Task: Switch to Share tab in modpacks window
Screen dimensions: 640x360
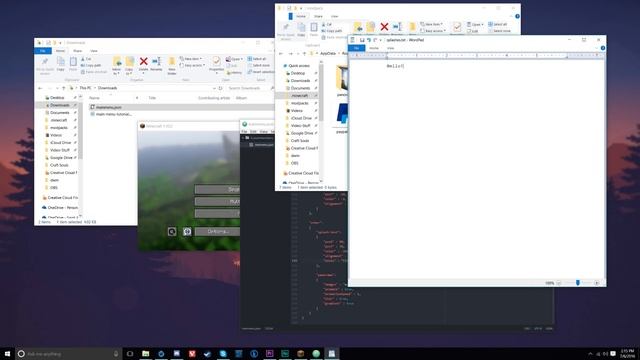Action: (x=318, y=16)
